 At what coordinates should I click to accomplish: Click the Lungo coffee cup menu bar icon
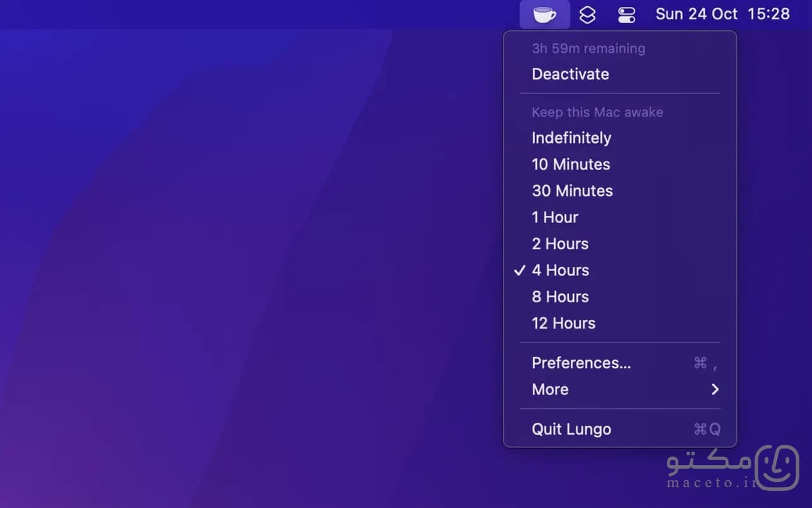(x=544, y=15)
